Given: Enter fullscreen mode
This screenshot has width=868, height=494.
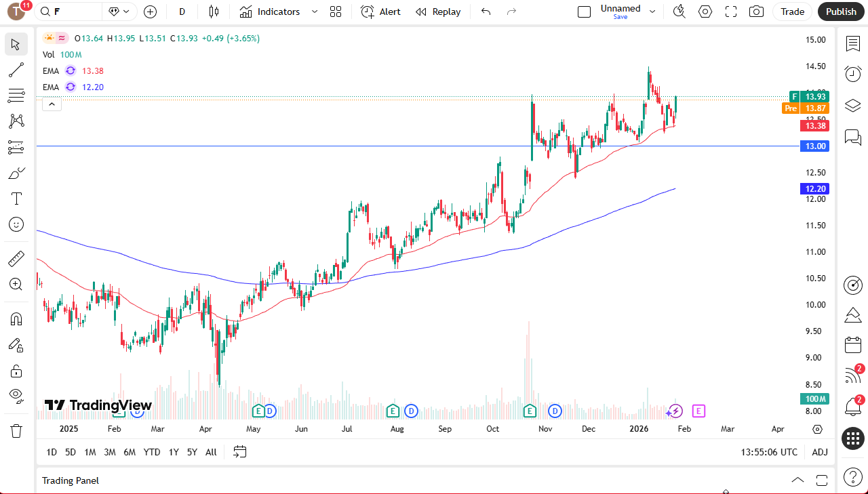Looking at the screenshot, I should [x=731, y=12].
